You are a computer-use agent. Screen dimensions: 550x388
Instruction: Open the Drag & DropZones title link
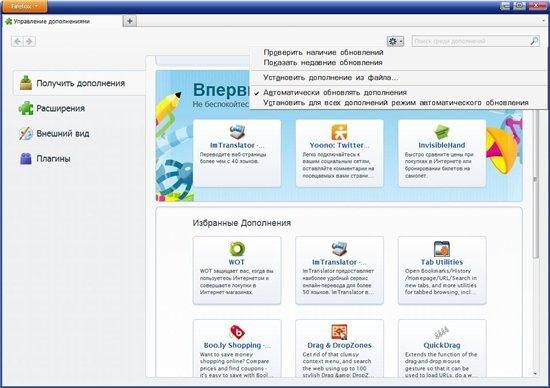[339, 345]
